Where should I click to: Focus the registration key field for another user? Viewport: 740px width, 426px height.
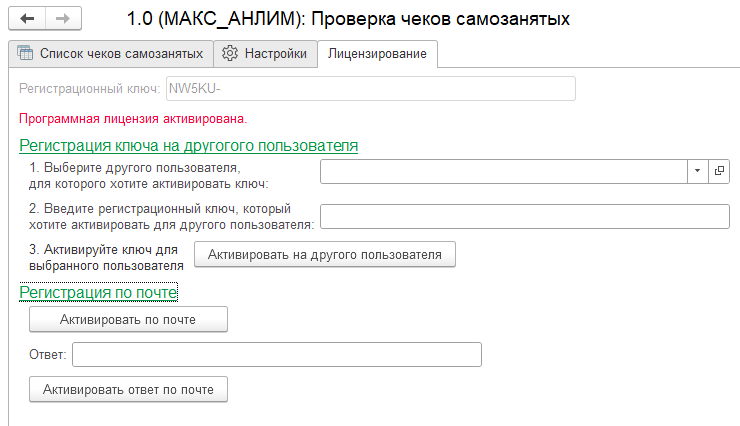pyautogui.click(x=524, y=216)
